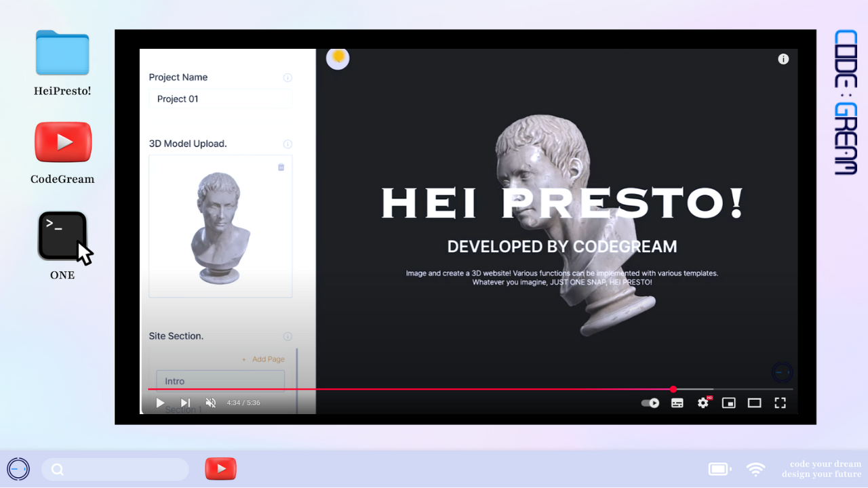
Task: Show video info card icon
Action: (x=783, y=59)
